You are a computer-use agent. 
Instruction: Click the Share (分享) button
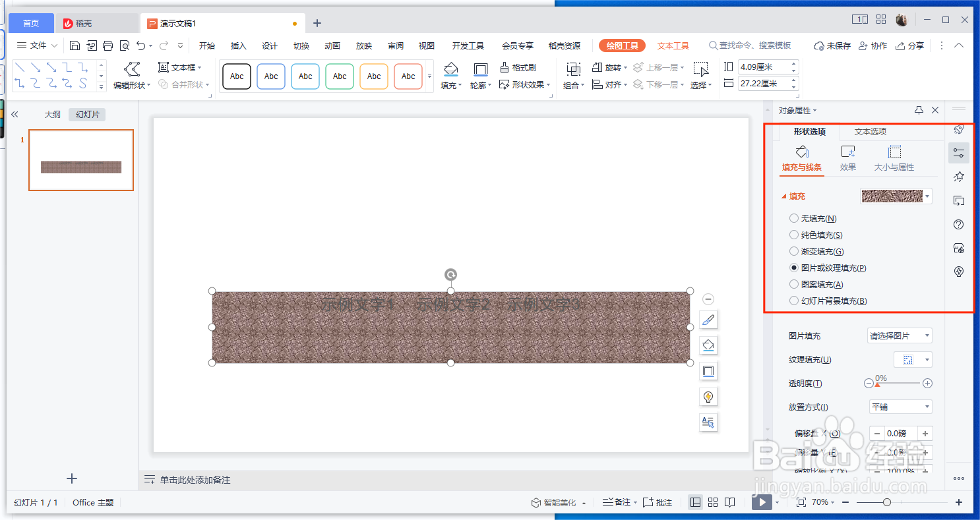pyautogui.click(x=909, y=45)
